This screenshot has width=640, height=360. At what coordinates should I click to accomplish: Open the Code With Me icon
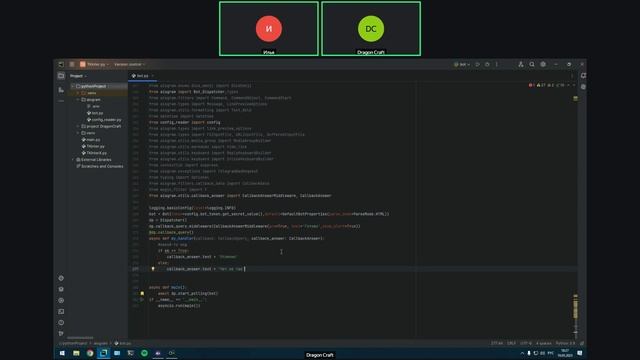(x=521, y=64)
